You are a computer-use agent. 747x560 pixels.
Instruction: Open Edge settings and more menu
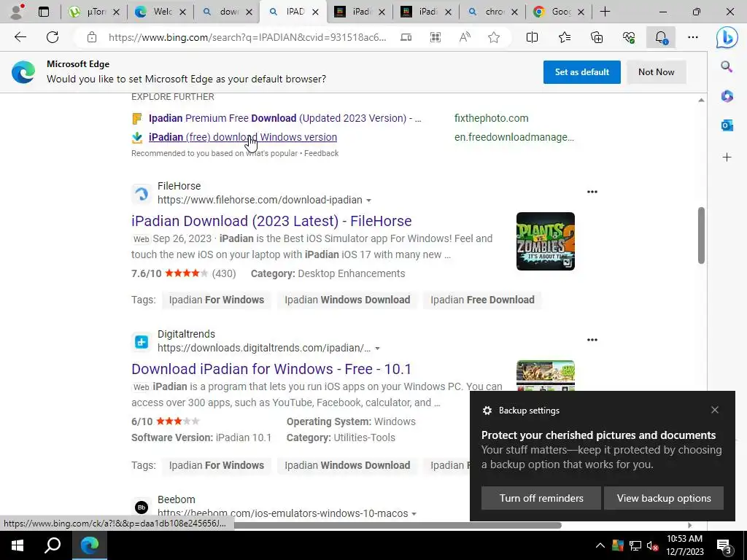[x=693, y=37]
